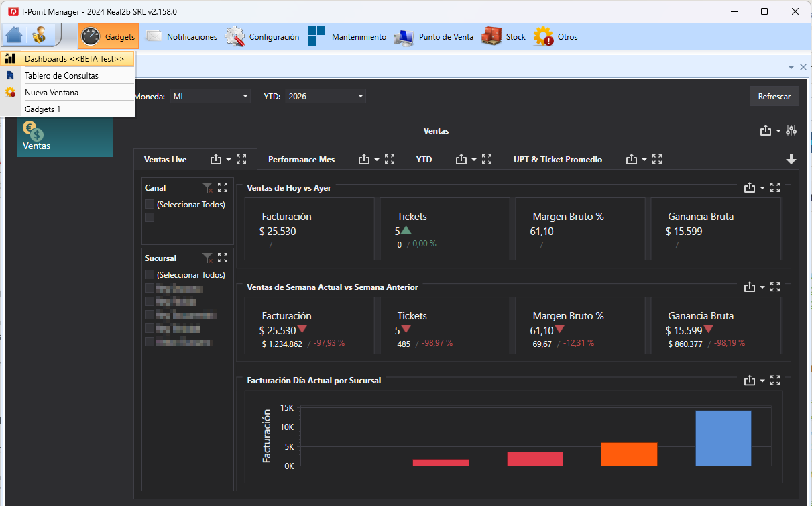This screenshot has height=506, width=812.
Task: Click the orange bar in the chart
Action: (x=629, y=454)
